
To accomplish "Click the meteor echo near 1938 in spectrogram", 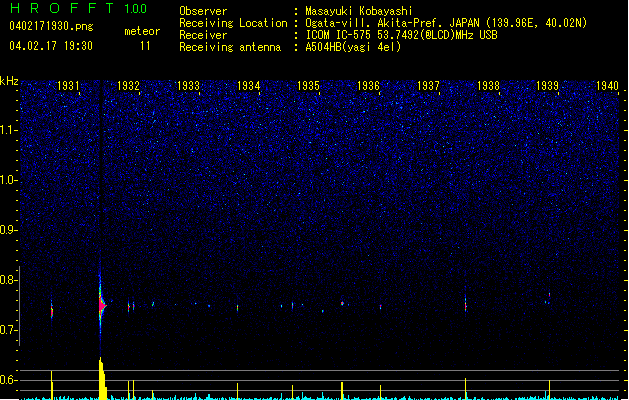I will [x=465, y=306].
